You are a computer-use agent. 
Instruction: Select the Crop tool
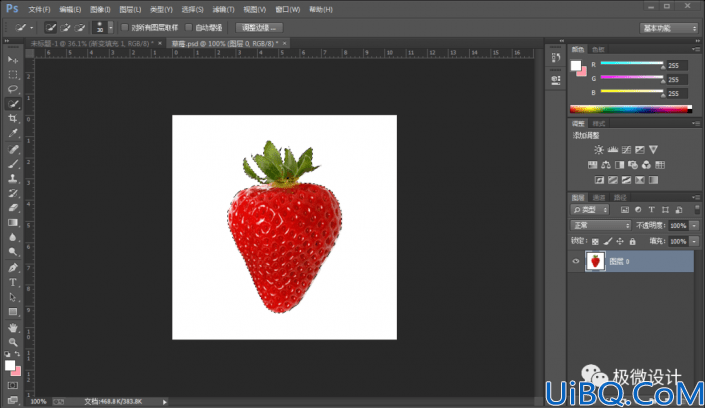tap(13, 118)
